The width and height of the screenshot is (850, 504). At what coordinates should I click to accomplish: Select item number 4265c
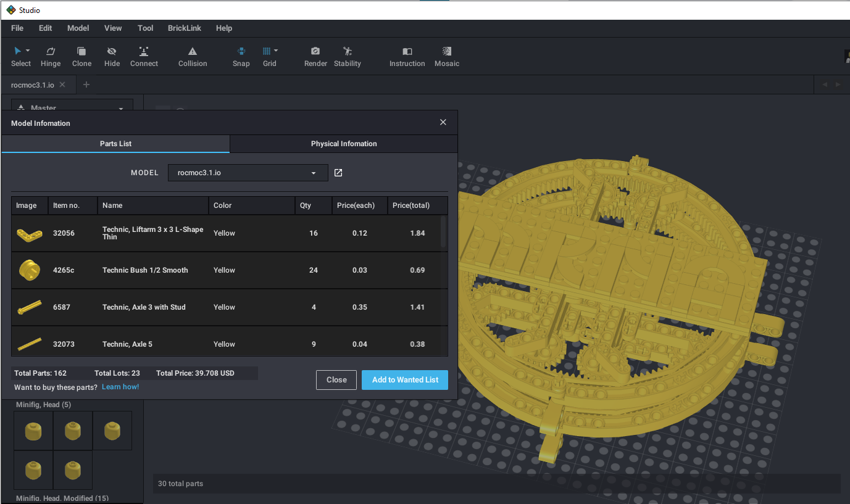(64, 270)
